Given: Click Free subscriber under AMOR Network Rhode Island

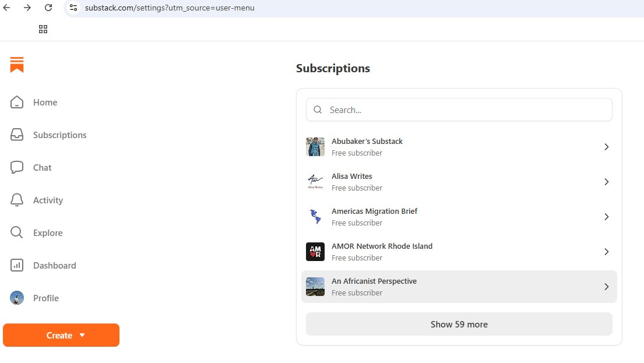Looking at the screenshot, I should (357, 258).
